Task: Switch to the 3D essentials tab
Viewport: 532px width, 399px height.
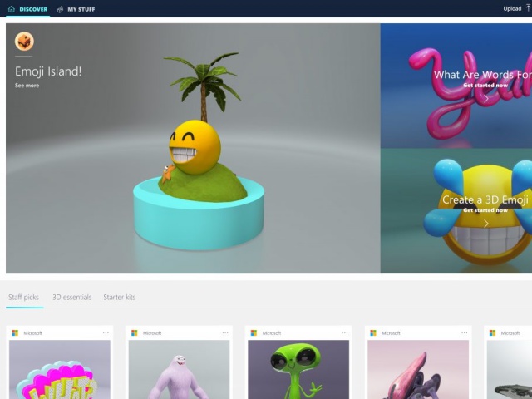Action: pos(71,297)
